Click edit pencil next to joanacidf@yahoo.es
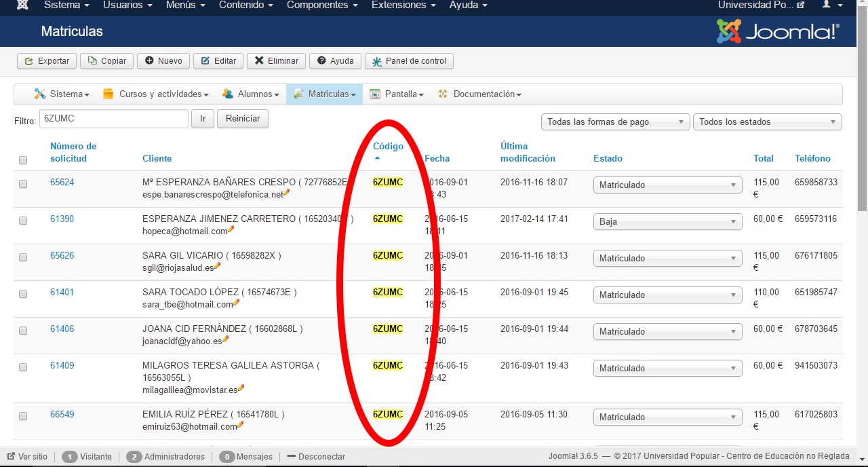The height and width of the screenshot is (467, 868). point(226,339)
